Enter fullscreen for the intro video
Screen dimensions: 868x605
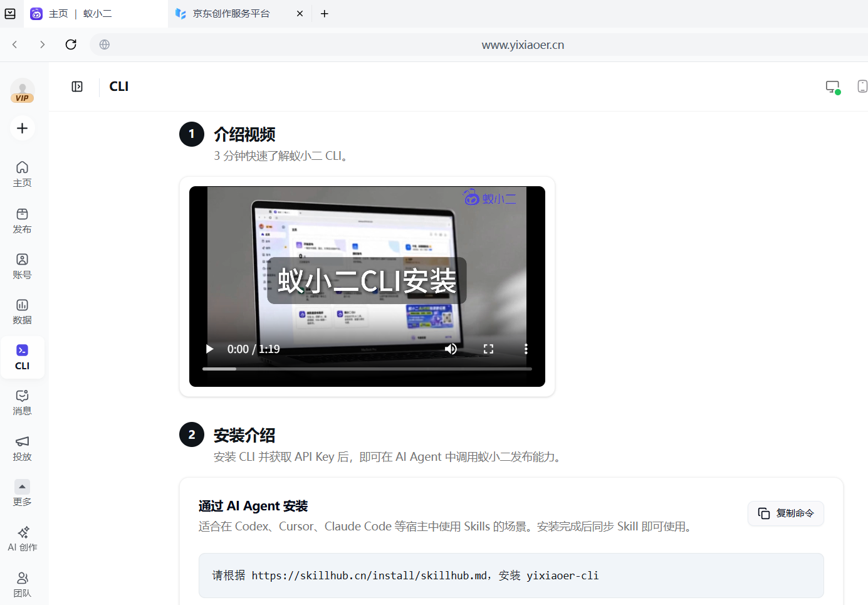pyautogui.click(x=488, y=349)
